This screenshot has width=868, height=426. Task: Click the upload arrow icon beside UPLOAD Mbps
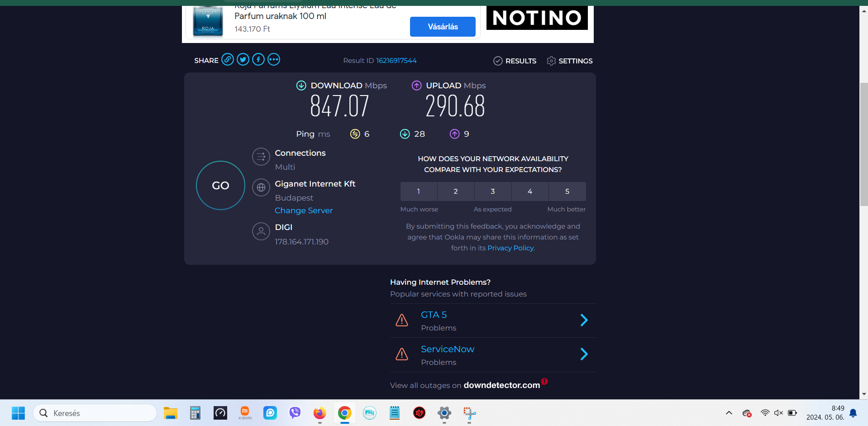coord(417,86)
